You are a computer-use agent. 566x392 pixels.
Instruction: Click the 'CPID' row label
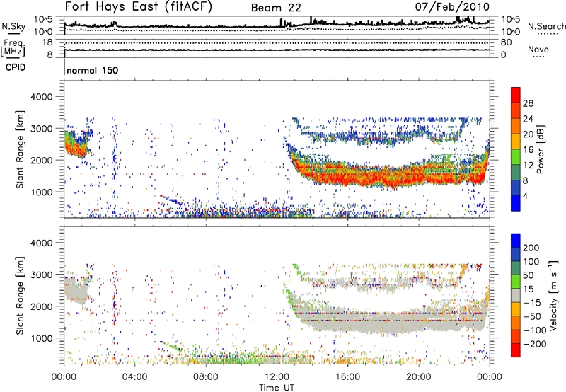point(16,67)
